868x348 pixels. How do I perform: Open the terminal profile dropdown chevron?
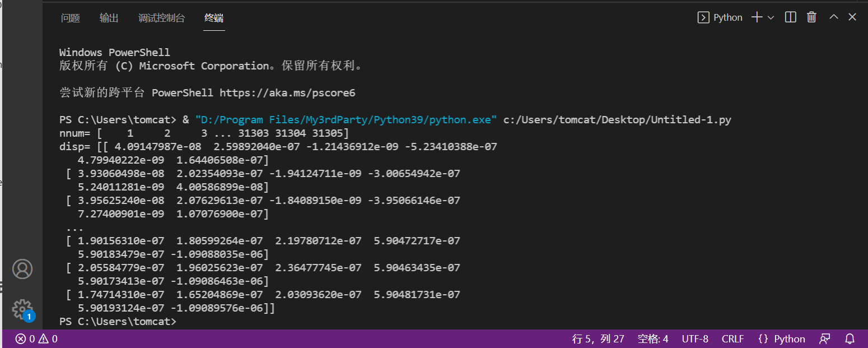771,17
